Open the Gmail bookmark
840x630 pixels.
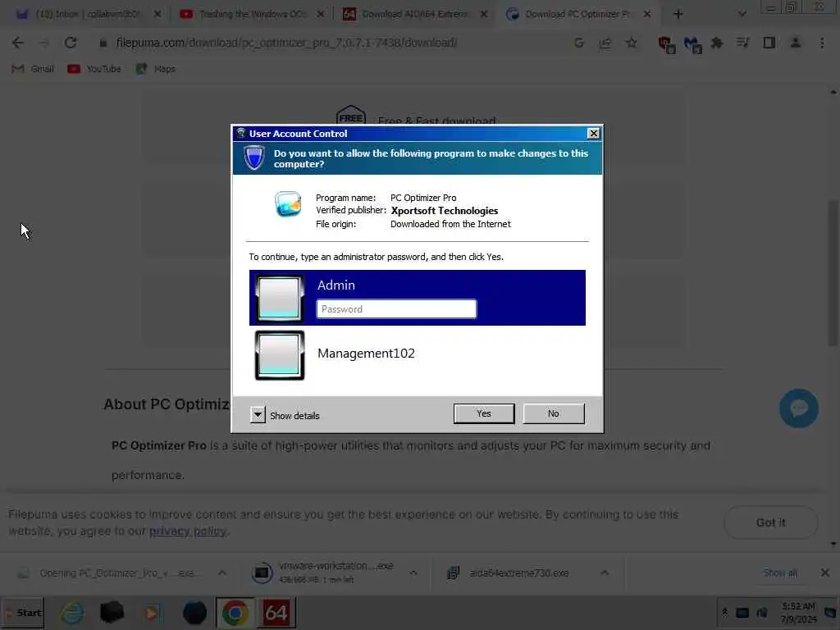[33, 69]
